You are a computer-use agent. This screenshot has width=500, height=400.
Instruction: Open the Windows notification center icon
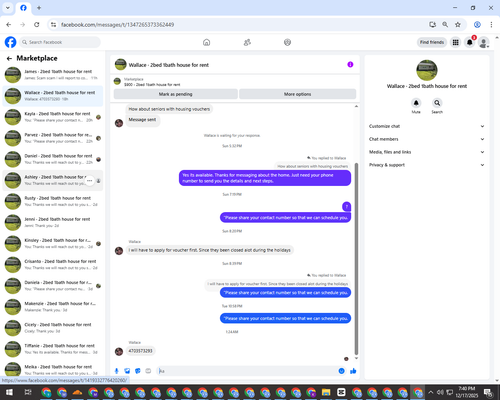coord(488,392)
